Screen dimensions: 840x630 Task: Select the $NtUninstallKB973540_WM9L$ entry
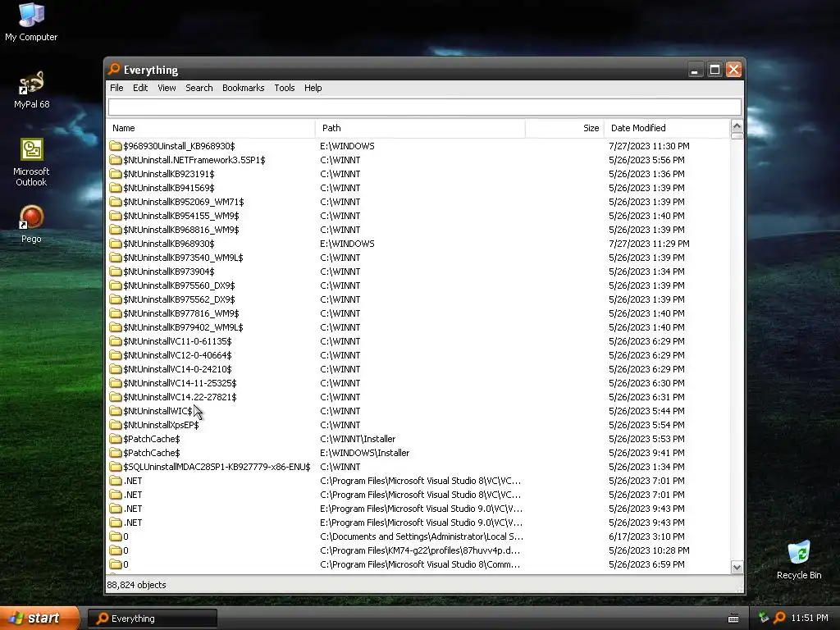coord(183,258)
